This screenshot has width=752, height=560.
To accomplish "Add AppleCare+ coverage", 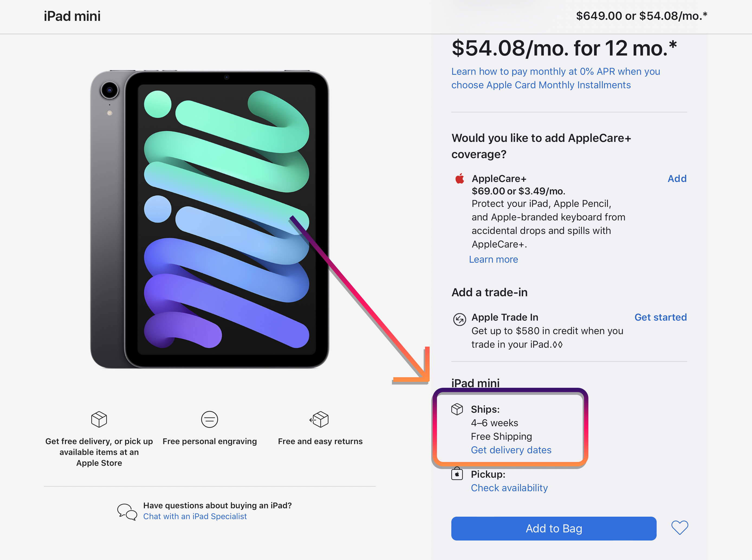I will point(677,179).
